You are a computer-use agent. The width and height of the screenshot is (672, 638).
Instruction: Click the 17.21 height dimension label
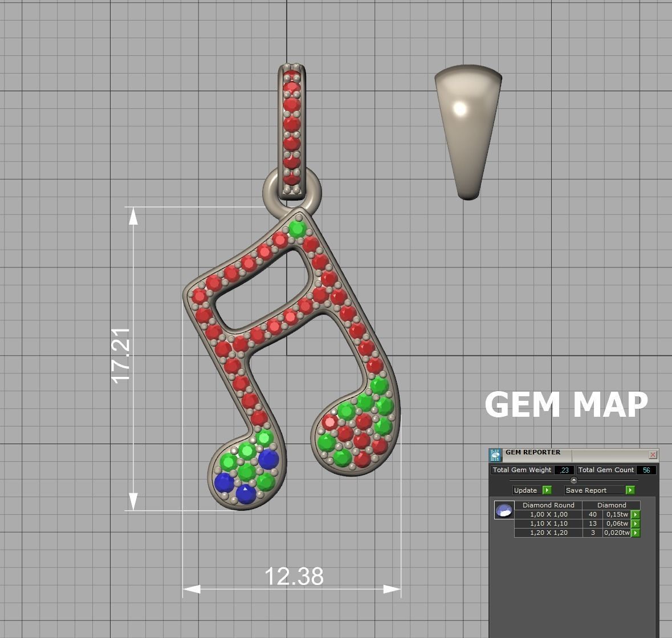pos(120,355)
